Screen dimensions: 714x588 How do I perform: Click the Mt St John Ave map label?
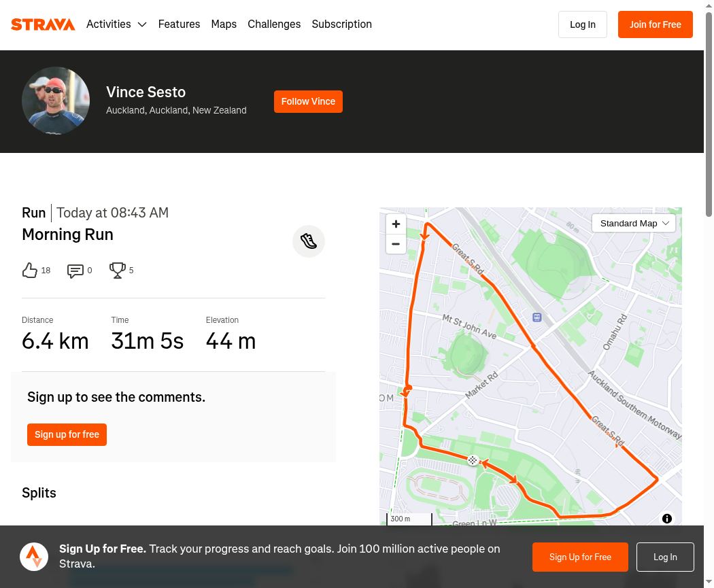[x=469, y=326]
